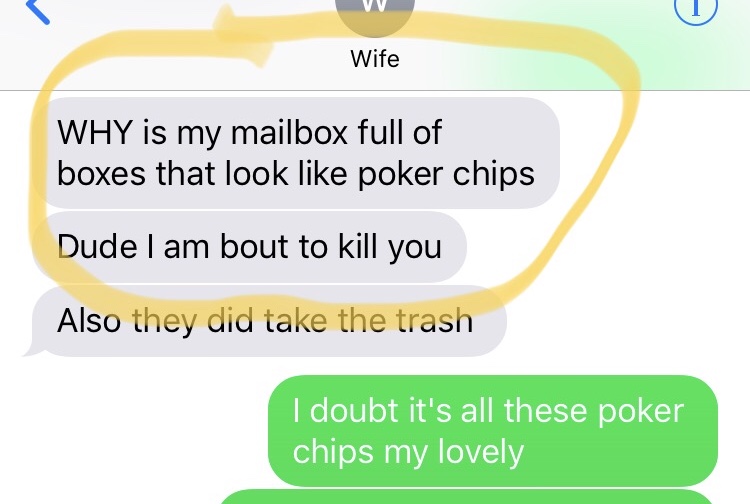The height and width of the screenshot is (504, 750).
Task: Click the word Also in third bubble
Action: click(89, 320)
